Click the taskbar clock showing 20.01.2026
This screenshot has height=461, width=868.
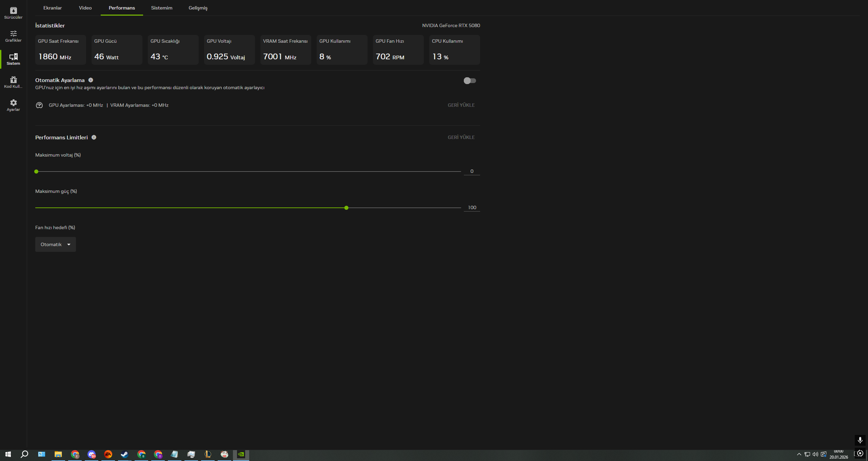click(x=839, y=454)
